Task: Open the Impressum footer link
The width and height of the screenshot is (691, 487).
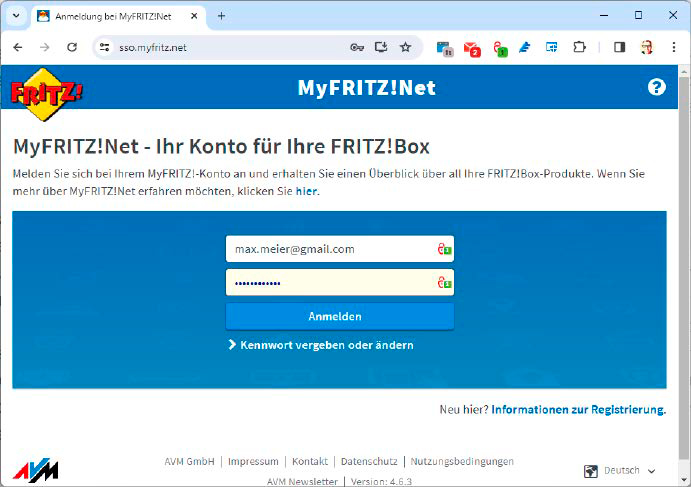Action: (x=253, y=461)
